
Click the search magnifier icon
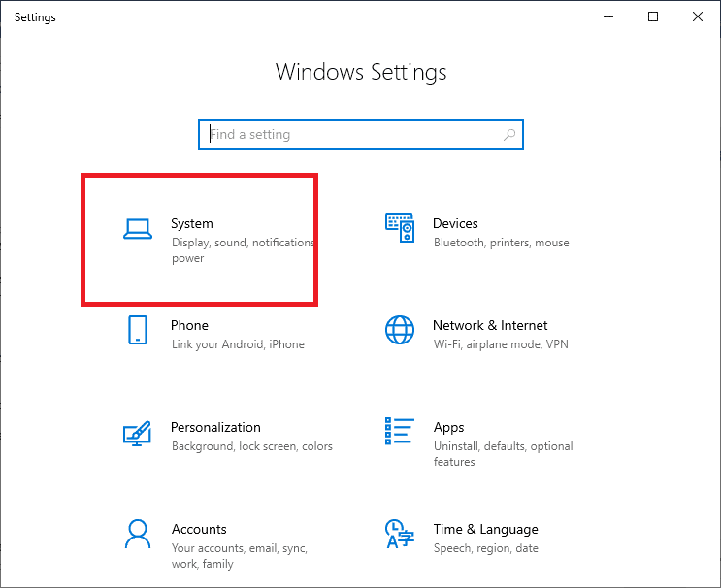509,135
